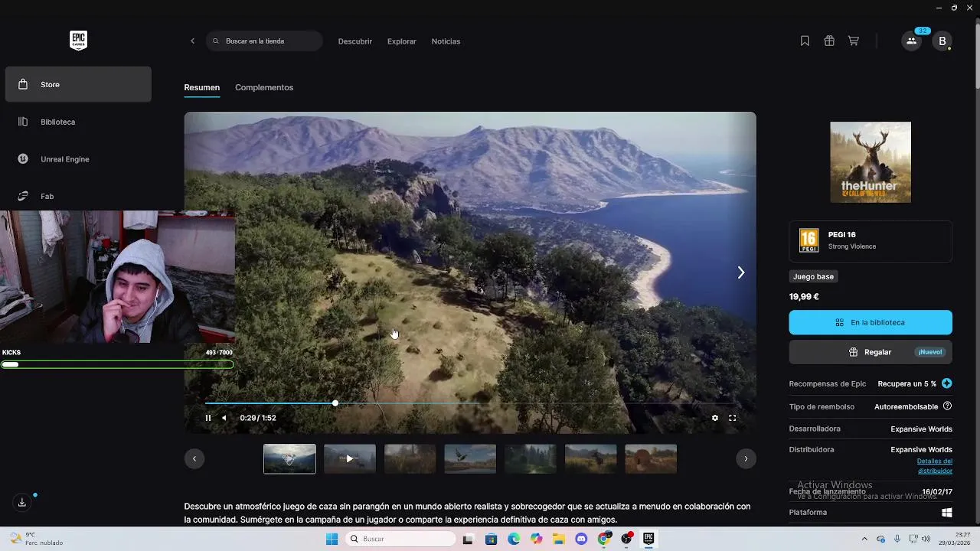Open the downloads icon in sidebar bottom
980x551 pixels.
[x=22, y=503]
